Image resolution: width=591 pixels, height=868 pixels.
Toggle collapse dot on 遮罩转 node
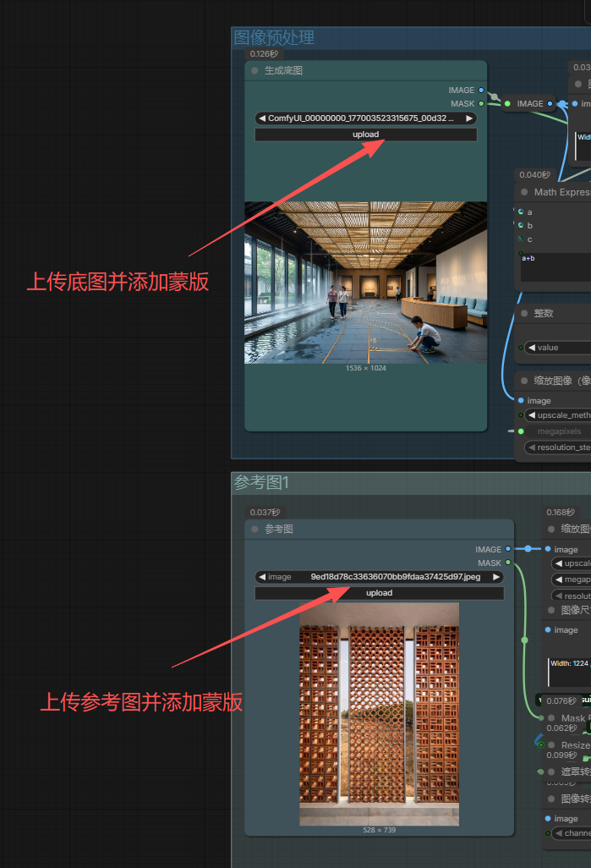[x=551, y=772]
